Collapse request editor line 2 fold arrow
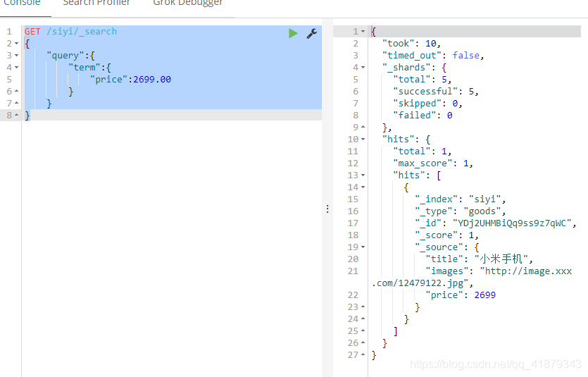The height and width of the screenshot is (377, 588). [16, 44]
